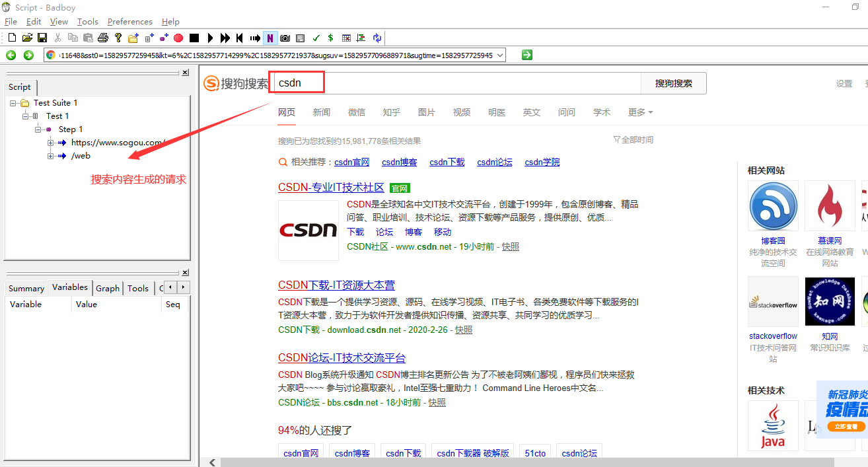Image resolution: width=868 pixels, height=467 pixels.
Task: Open the Preferences menu
Action: pyautogui.click(x=130, y=22)
